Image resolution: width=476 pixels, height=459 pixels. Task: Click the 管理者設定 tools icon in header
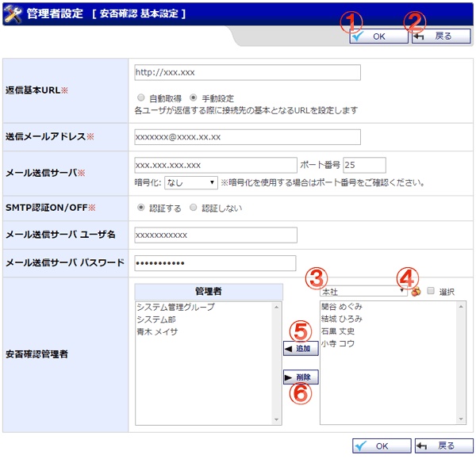click(13, 14)
